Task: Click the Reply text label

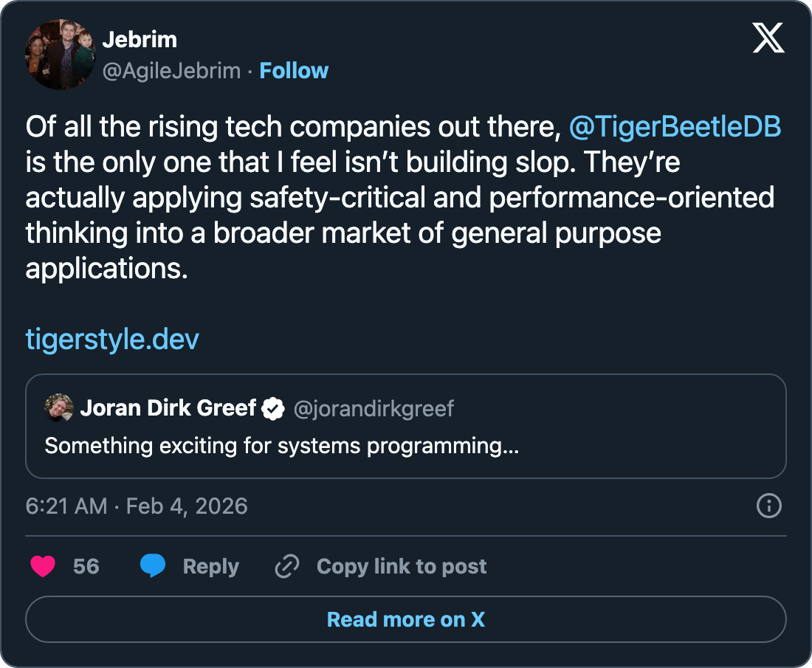Action: pyautogui.click(x=210, y=566)
